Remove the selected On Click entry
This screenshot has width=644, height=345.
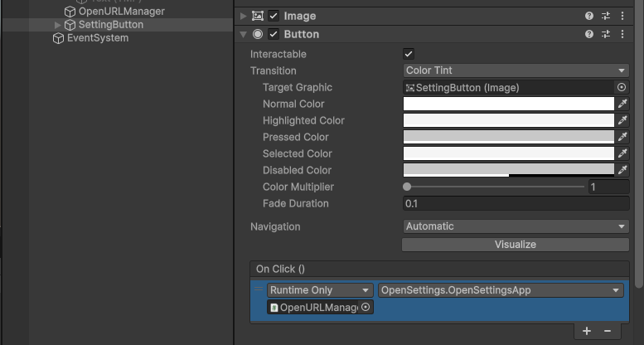608,331
